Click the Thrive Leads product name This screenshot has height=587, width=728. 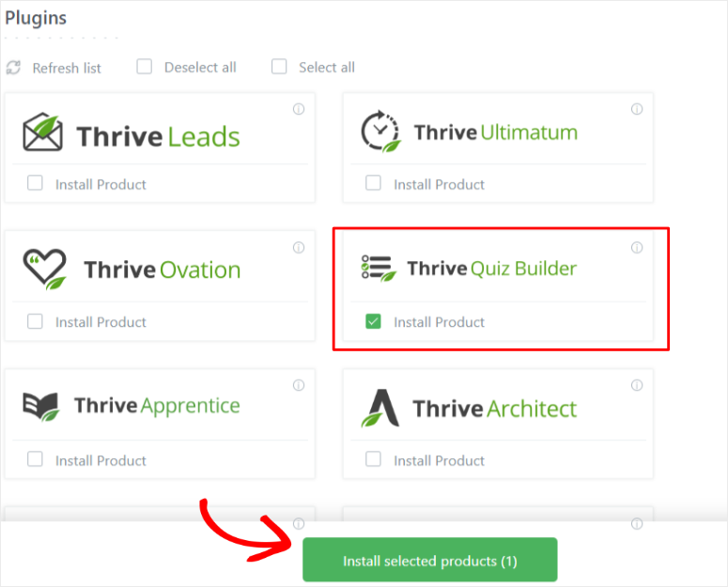coord(159,136)
